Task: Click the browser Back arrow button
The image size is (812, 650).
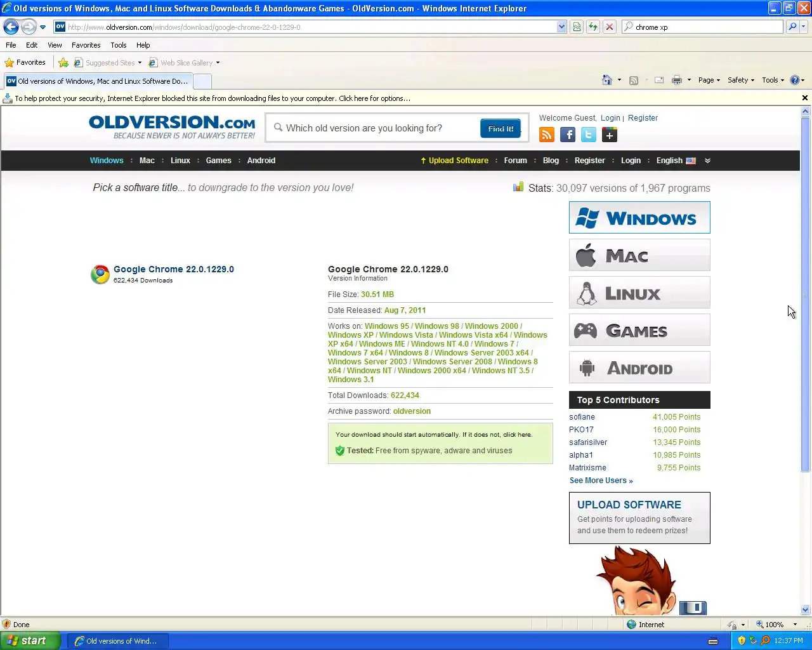Action: pyautogui.click(x=11, y=27)
